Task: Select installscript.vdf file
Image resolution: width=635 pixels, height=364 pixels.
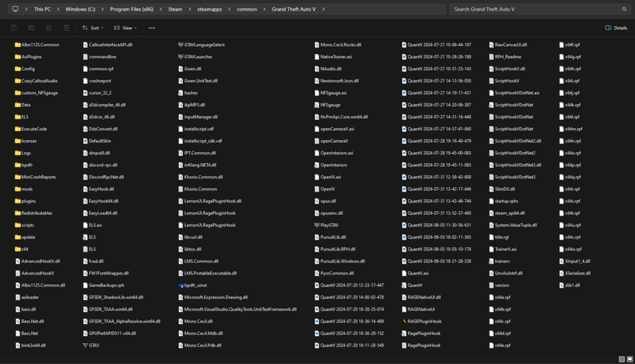Action: pos(196,129)
